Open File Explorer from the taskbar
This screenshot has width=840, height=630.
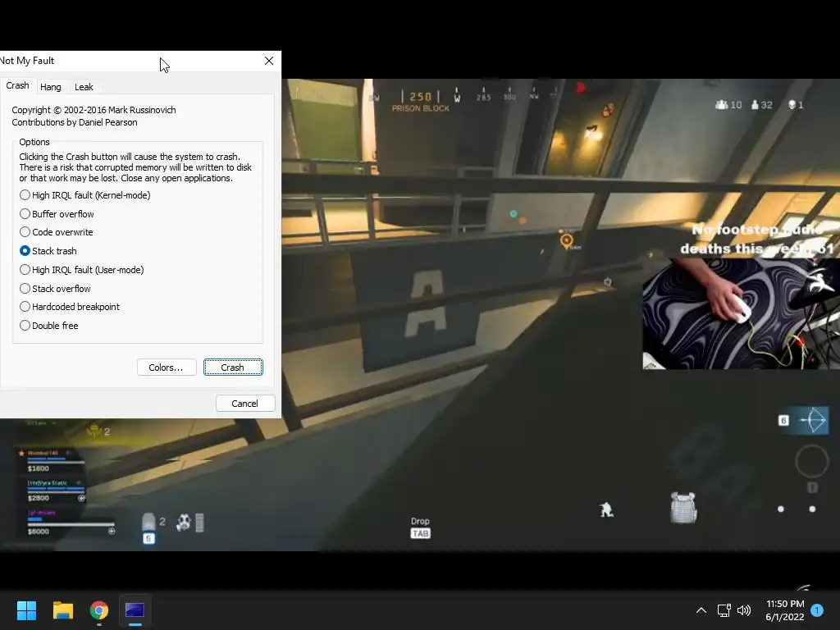(x=62, y=610)
